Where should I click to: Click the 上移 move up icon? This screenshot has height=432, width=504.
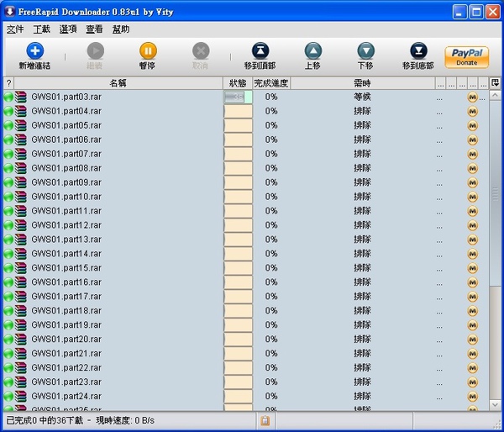click(x=312, y=51)
